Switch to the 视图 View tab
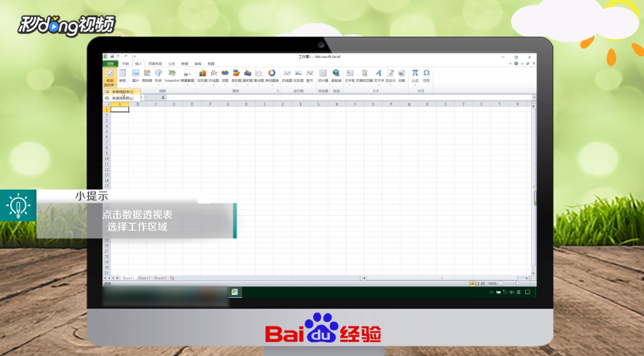The width and height of the screenshot is (644, 356). click(211, 63)
